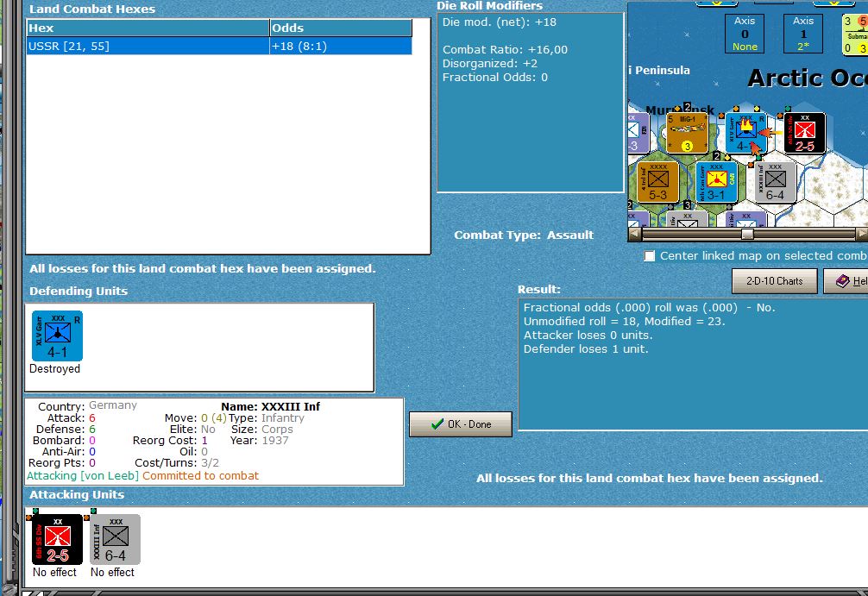Click the Year: 1937 field

259,441
